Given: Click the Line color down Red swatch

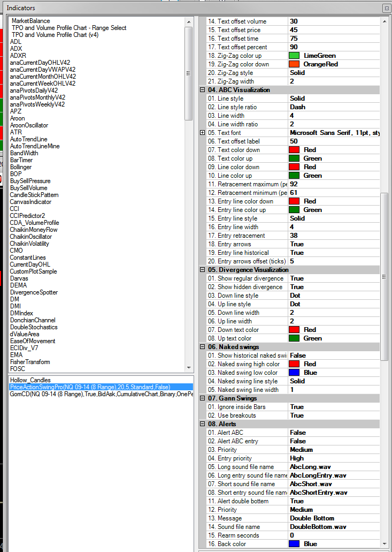Looking at the screenshot, I should (294, 167).
